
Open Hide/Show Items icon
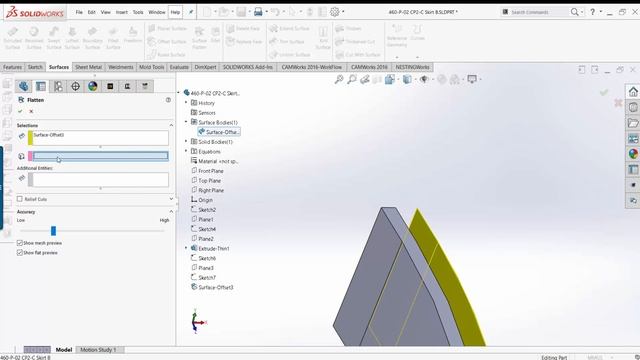pyautogui.click(x=424, y=80)
